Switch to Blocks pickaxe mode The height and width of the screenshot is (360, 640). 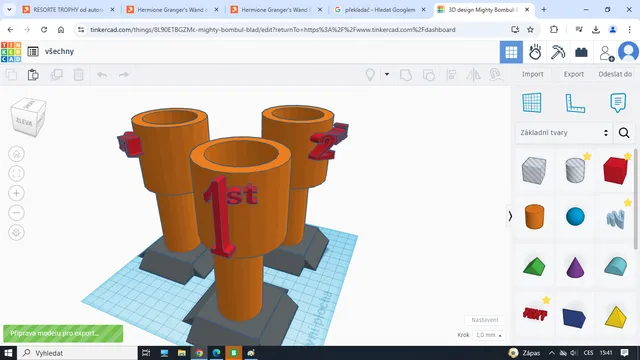pyautogui.click(x=558, y=52)
